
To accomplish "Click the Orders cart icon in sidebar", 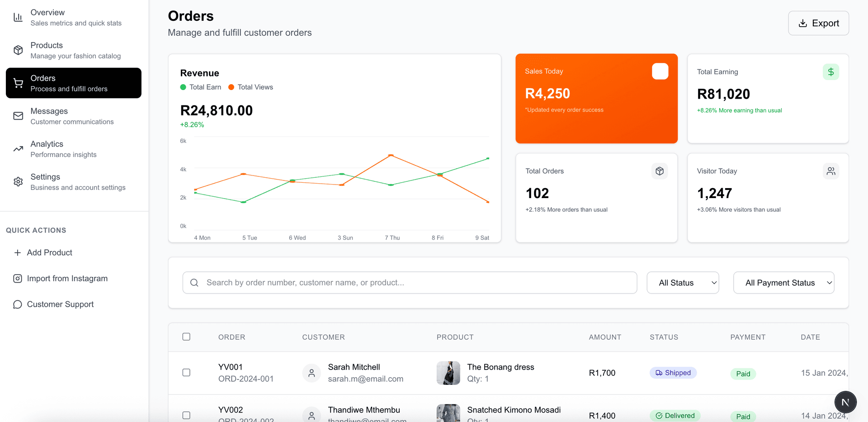I will (18, 83).
